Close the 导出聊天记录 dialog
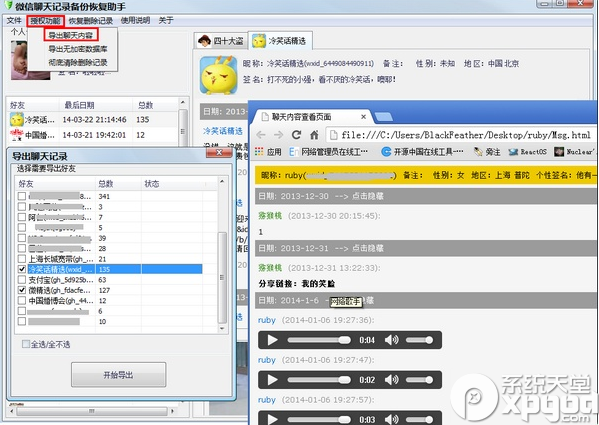599x425 pixels. click(219, 152)
